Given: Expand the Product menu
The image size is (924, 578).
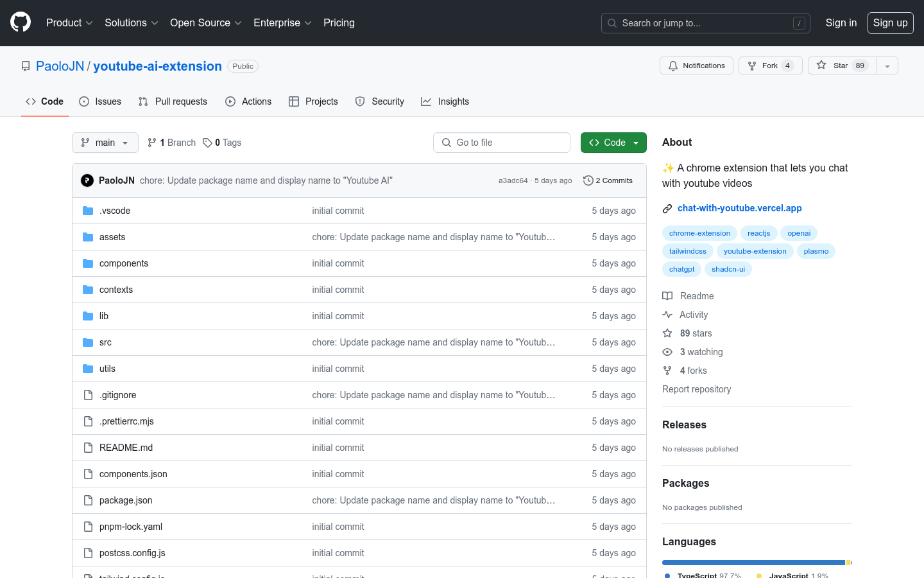Looking at the screenshot, I should click(69, 22).
